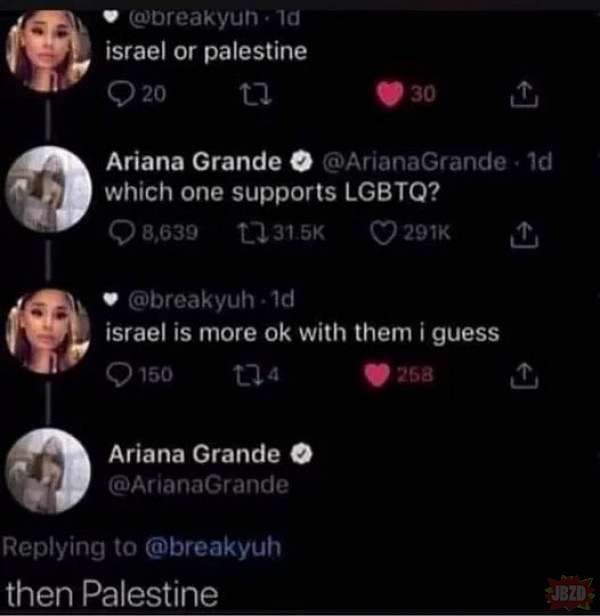Open @ArianaGrande handle under bottom tweet name
The height and width of the screenshot is (616, 600).
pyautogui.click(x=199, y=485)
